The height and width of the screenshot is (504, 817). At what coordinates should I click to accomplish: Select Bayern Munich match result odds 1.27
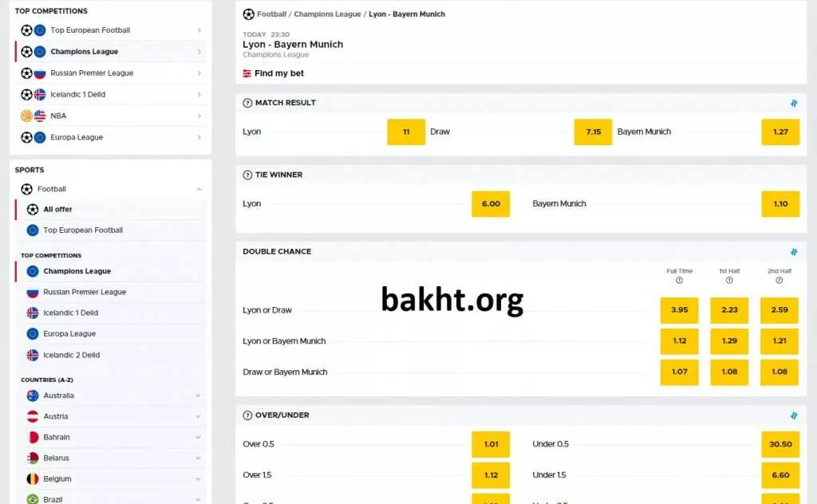click(x=780, y=132)
